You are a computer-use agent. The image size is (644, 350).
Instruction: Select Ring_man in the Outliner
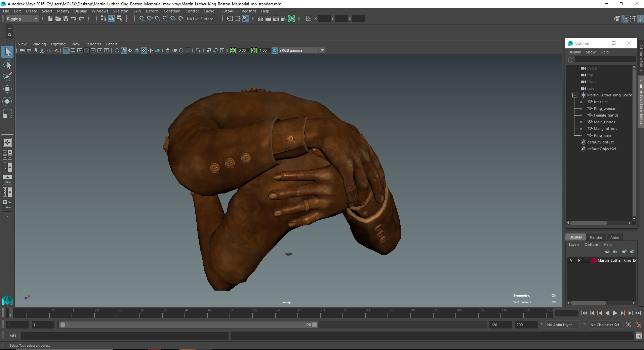tap(602, 135)
